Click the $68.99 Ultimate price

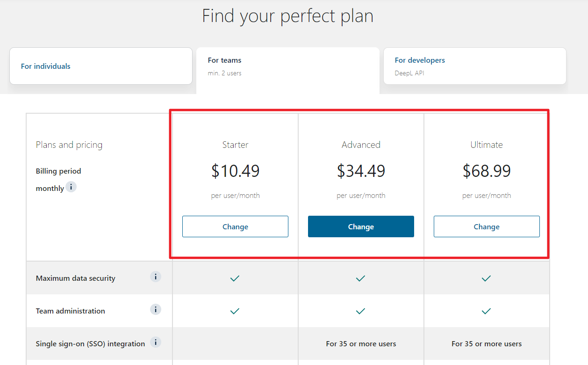pyautogui.click(x=487, y=171)
